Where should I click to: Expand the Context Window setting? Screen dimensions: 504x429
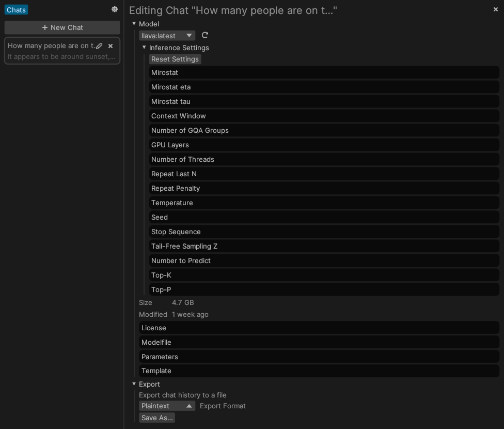[x=324, y=116]
